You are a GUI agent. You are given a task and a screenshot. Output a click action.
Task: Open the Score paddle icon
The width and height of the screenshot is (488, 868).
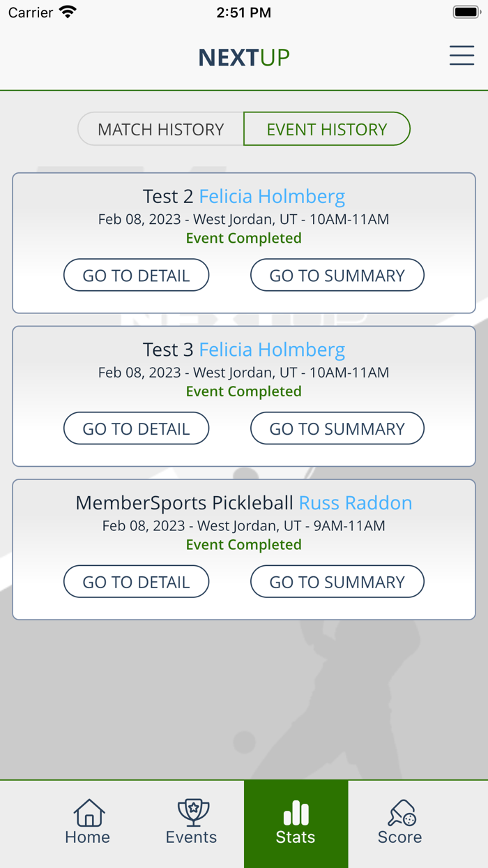point(399,812)
